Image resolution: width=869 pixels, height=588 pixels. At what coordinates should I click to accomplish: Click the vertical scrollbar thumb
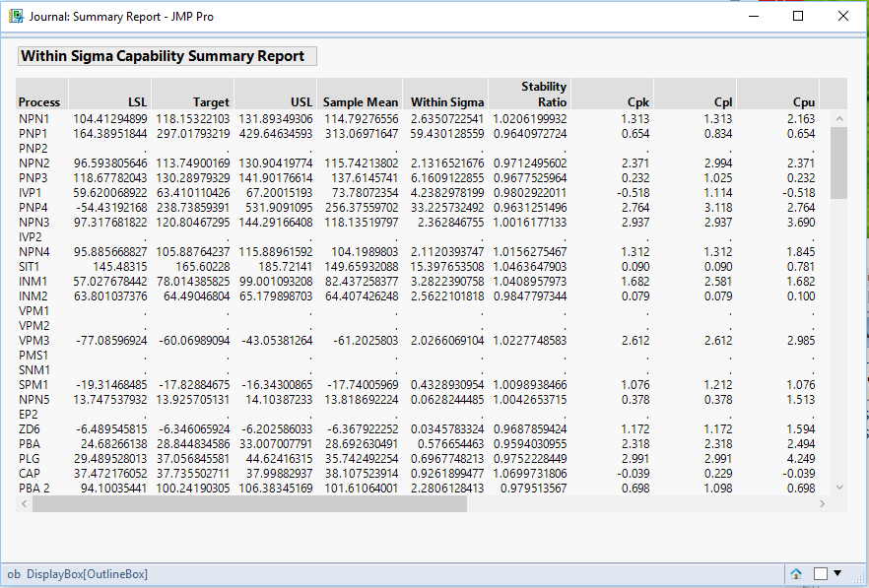[839, 163]
